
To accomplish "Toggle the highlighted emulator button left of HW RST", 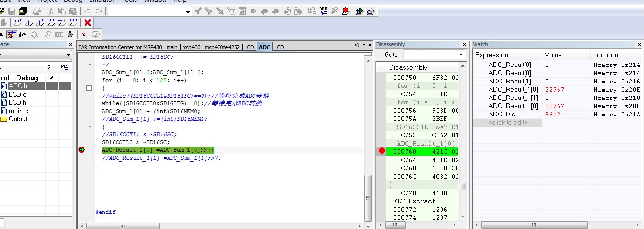I will (13, 34).
